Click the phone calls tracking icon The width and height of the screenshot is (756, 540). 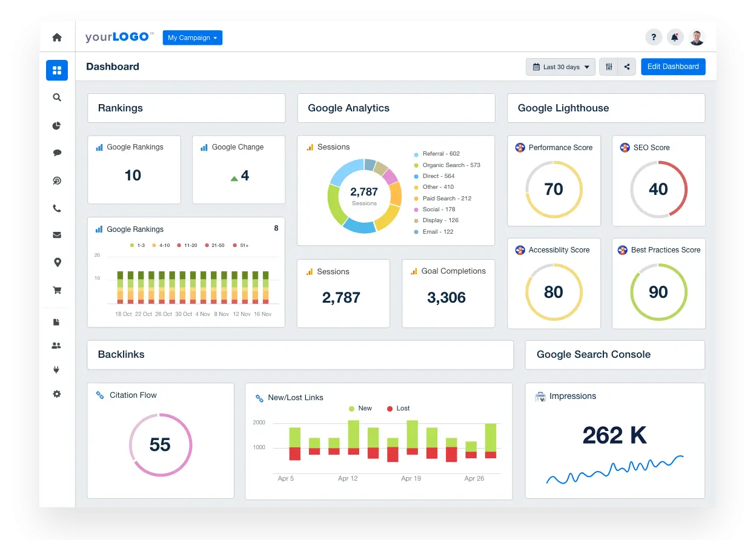tap(56, 208)
